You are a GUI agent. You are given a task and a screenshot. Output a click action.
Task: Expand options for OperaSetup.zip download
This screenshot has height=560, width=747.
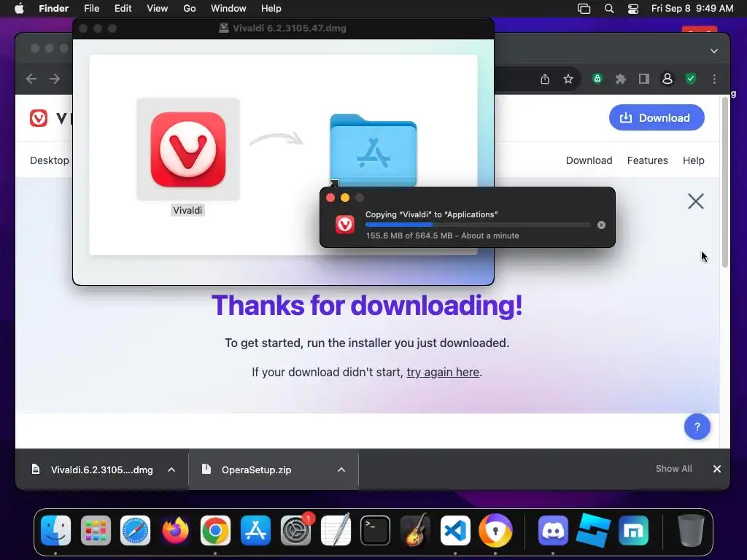pyautogui.click(x=341, y=470)
